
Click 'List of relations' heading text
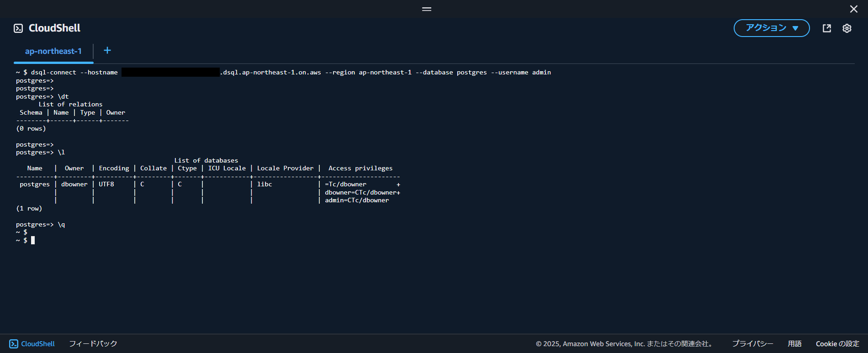point(70,104)
